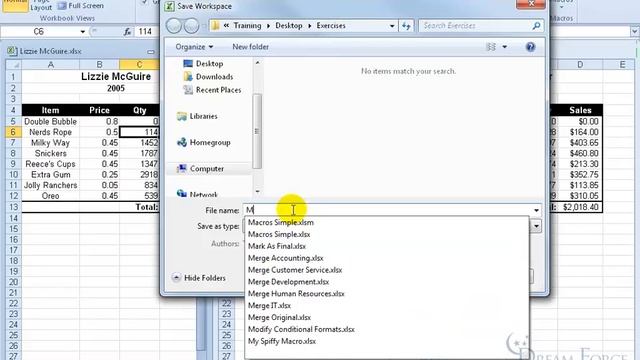Screen dimensions: 640x360
Task: Choose Merge Development.xlsx suggestion
Action: tap(288, 282)
